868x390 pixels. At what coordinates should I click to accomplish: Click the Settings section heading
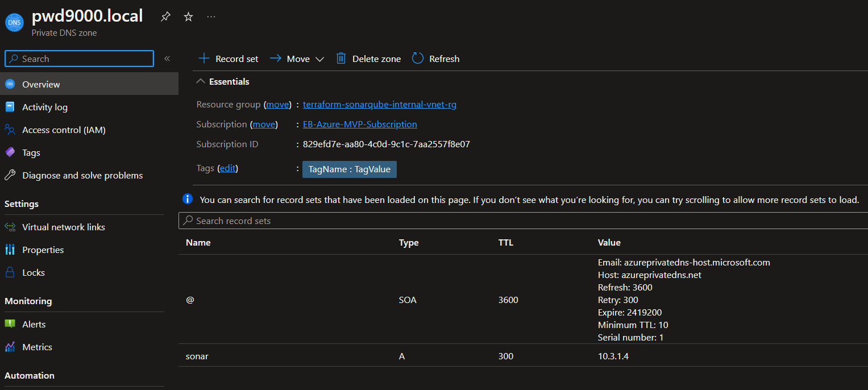click(x=22, y=204)
